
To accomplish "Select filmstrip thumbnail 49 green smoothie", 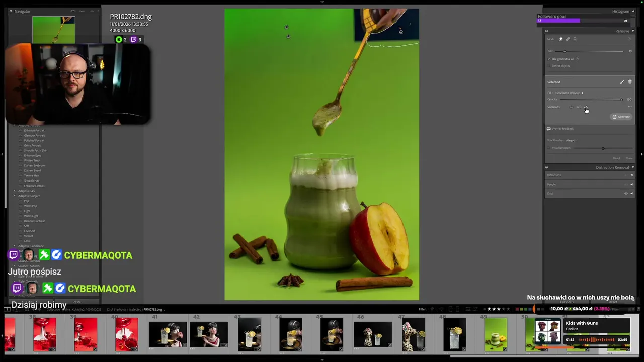I will tap(496, 334).
